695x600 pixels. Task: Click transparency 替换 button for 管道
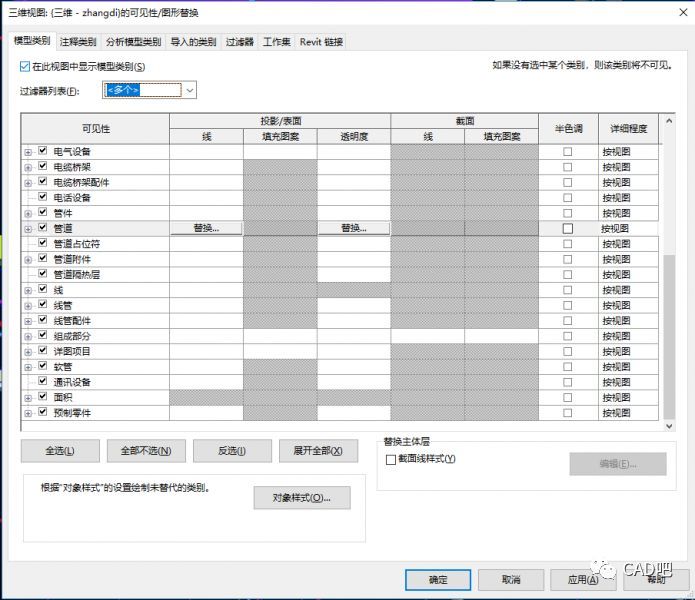point(354,228)
